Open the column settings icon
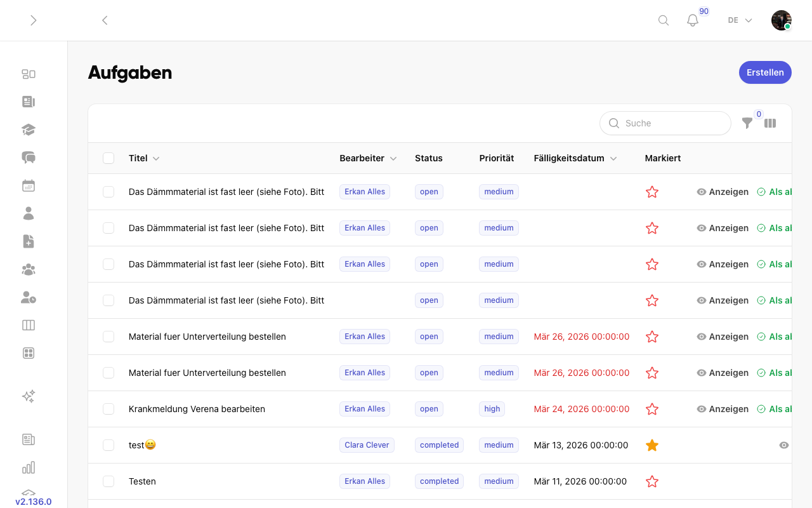812x508 pixels. [x=770, y=123]
